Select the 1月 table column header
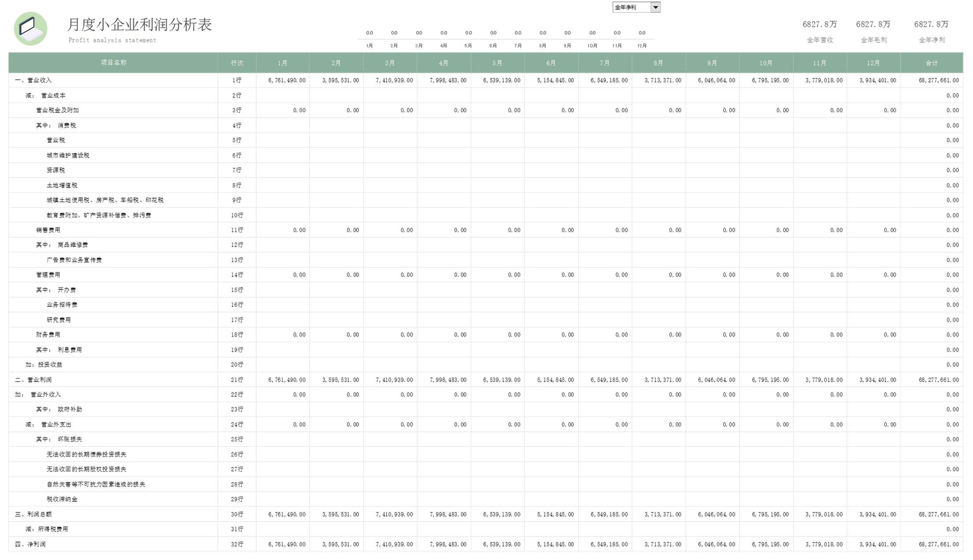 pos(283,63)
